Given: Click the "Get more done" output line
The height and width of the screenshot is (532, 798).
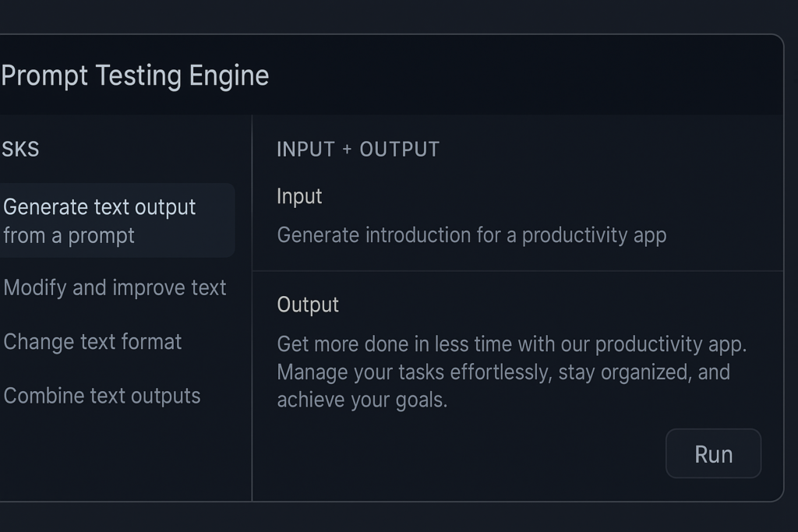Looking at the screenshot, I should (511, 344).
